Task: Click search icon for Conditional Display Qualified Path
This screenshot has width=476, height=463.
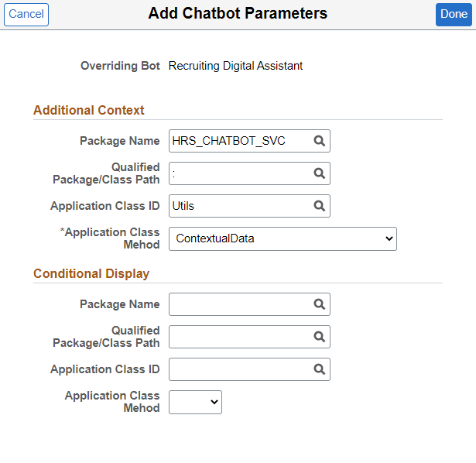Action: point(319,337)
